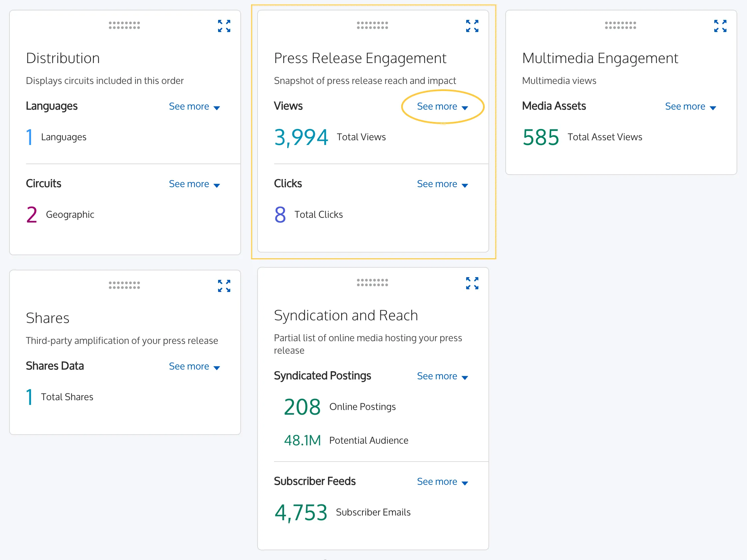This screenshot has width=747, height=560.
Task: Click 'Partial list of online media hosting' description
Action: [x=368, y=344]
